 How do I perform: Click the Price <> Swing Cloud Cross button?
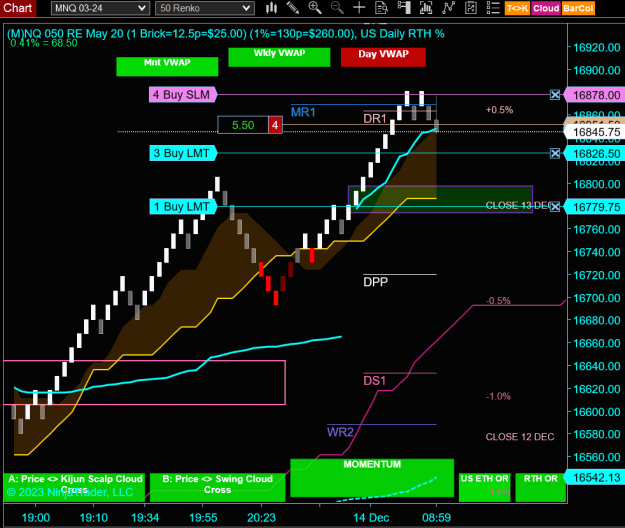tap(218, 487)
